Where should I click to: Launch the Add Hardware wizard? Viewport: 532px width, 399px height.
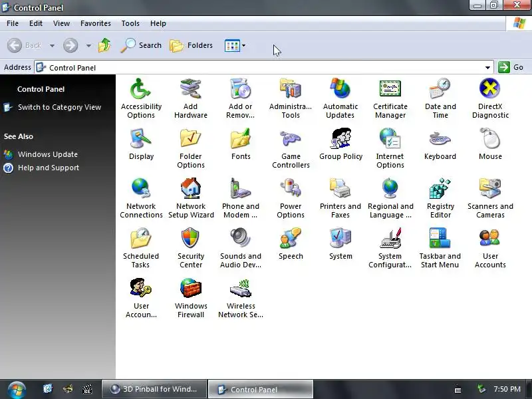191,98
